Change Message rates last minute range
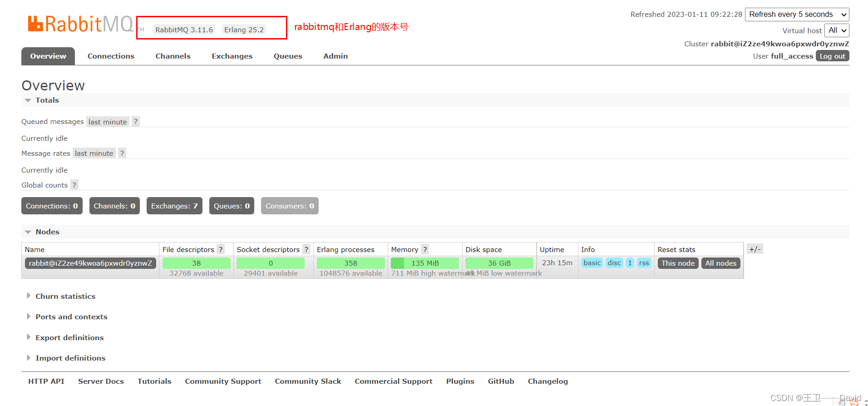The width and height of the screenshot is (868, 406). pos(94,153)
